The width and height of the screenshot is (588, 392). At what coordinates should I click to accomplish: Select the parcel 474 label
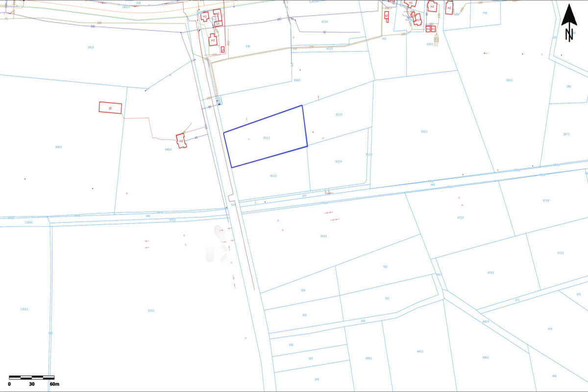tap(550, 329)
